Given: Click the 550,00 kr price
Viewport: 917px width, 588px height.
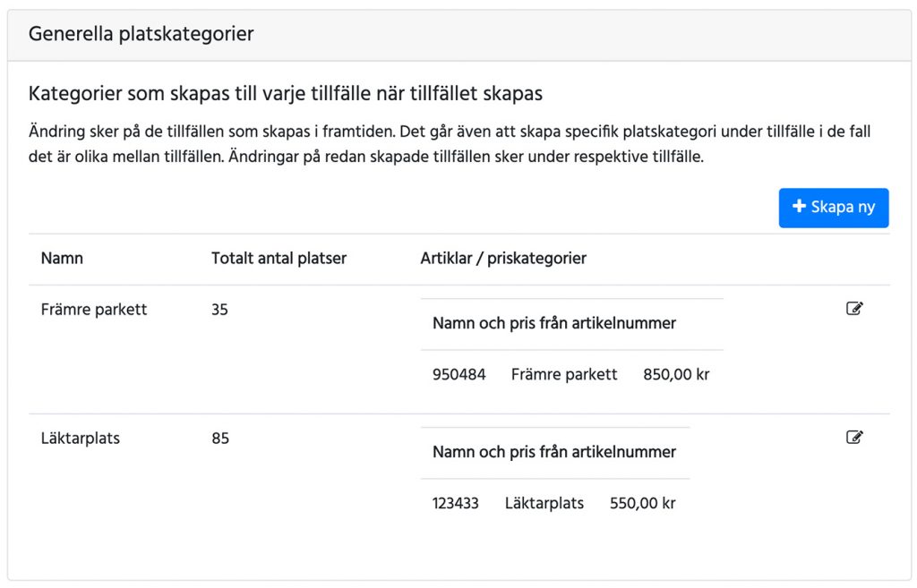Looking at the screenshot, I should (x=642, y=503).
